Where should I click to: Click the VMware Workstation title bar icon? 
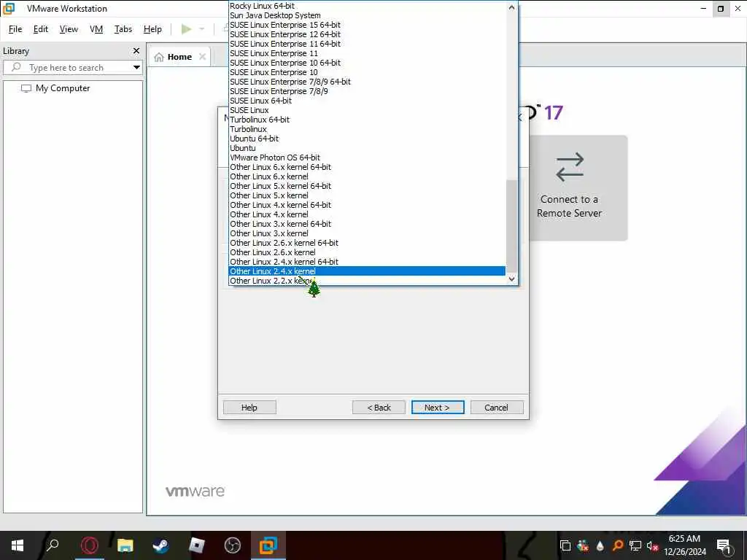[x=9, y=9]
